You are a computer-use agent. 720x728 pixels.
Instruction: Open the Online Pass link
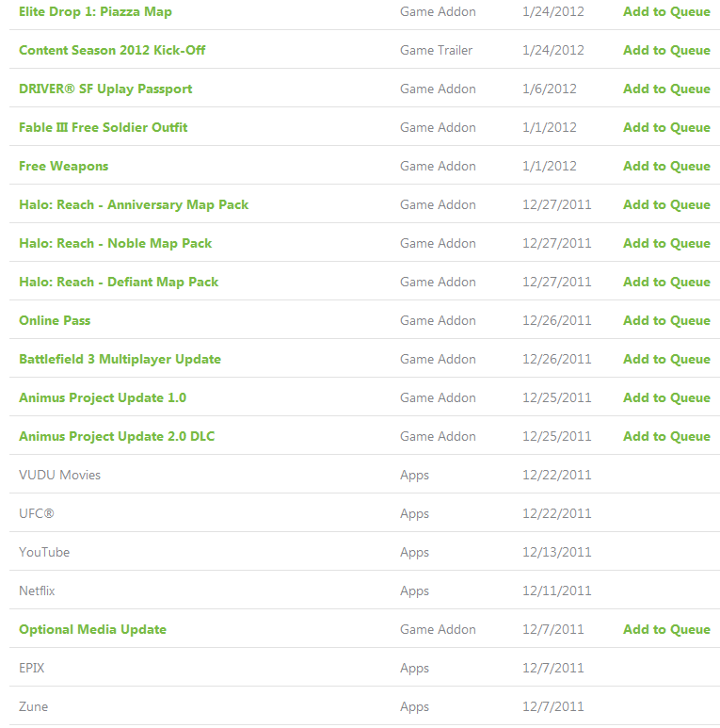[x=55, y=320]
